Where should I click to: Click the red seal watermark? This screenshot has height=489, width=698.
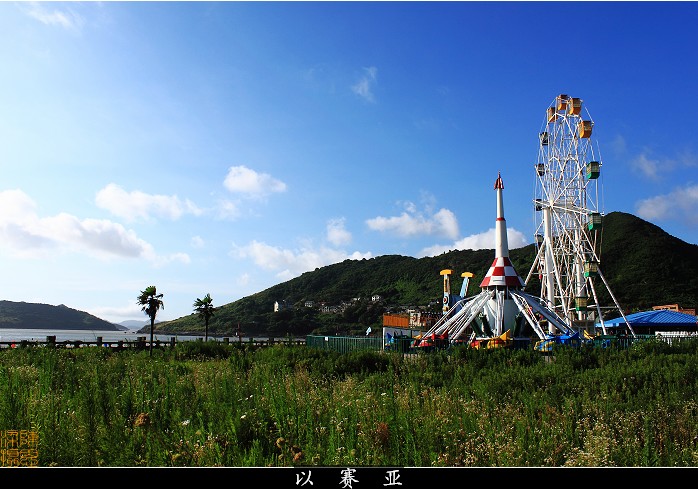point(19,448)
